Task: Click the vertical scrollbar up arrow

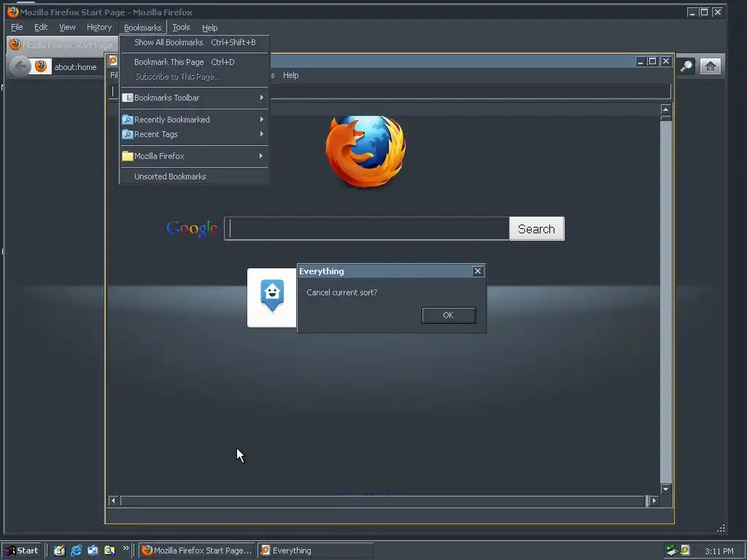Action: click(665, 109)
